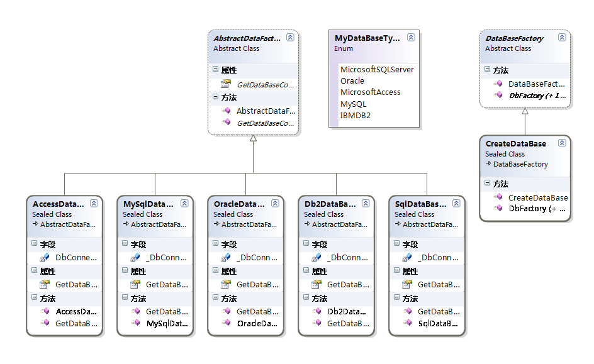Viewport: 594px width, 364px height.
Task: Collapse the DataBaseFactory class chevron
Action: pyautogui.click(x=562, y=37)
